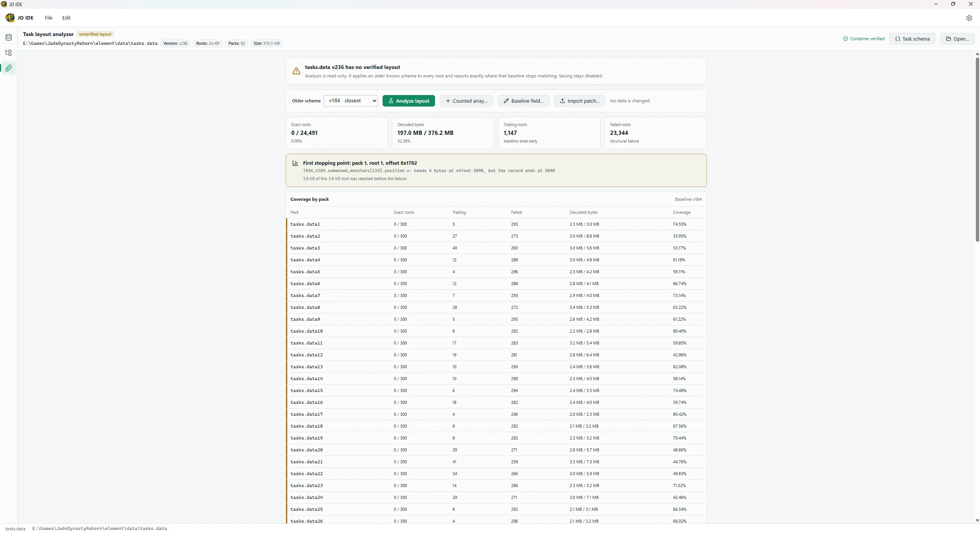Click the Version: v236 badge
This screenshot has width=980, height=533.
tap(175, 43)
